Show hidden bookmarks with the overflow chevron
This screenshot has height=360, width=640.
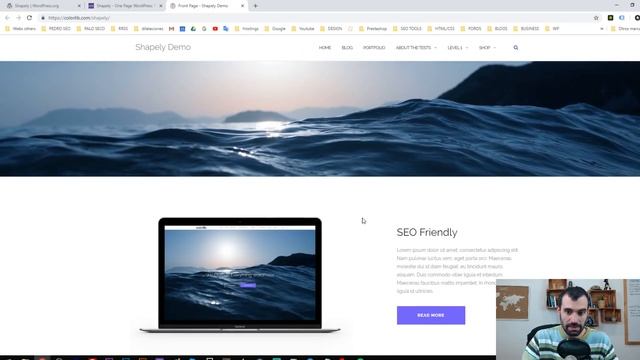(x=602, y=29)
